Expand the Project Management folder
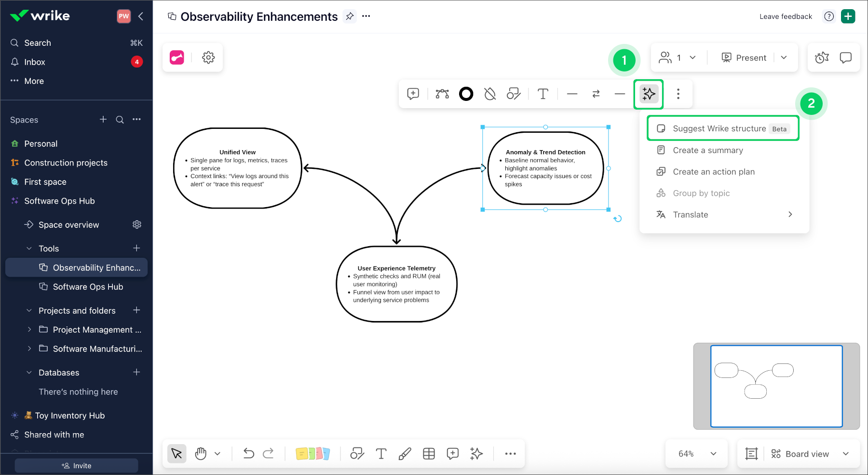This screenshot has height=475, width=868. pyautogui.click(x=29, y=330)
